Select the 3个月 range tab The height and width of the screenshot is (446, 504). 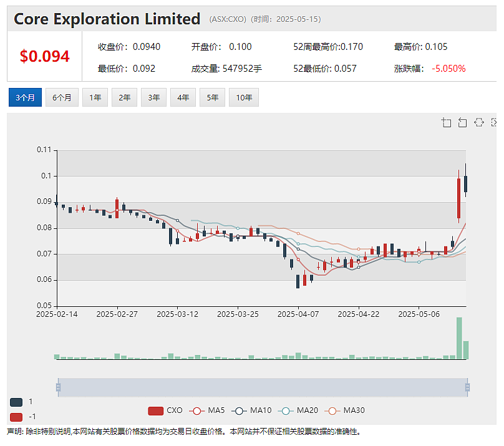pos(25,97)
